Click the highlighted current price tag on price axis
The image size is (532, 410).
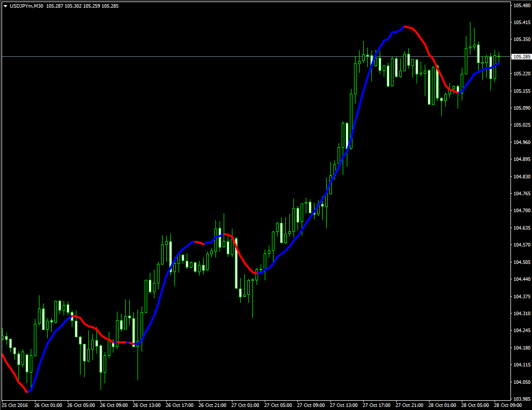(x=521, y=56)
